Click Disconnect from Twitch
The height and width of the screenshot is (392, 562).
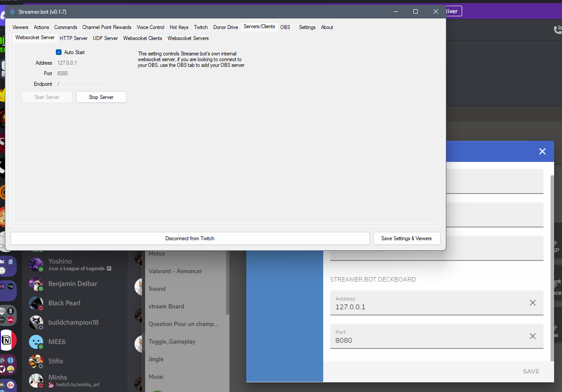(190, 238)
